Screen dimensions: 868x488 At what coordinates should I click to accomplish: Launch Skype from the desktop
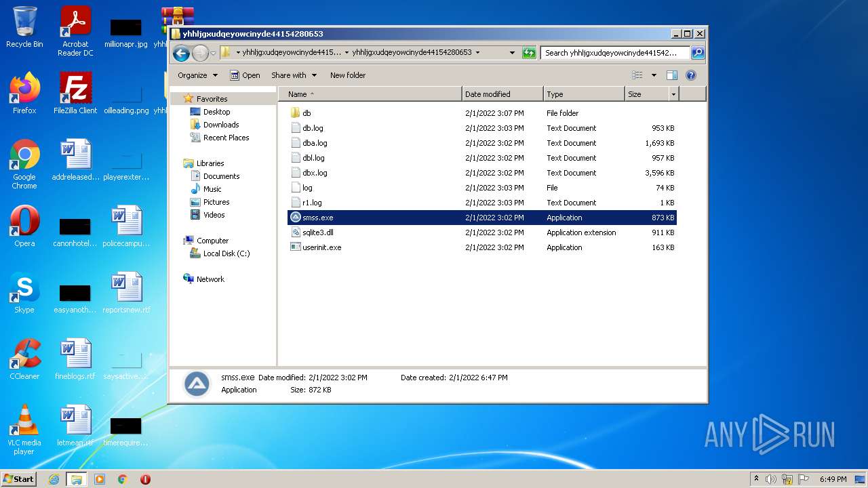click(x=24, y=293)
